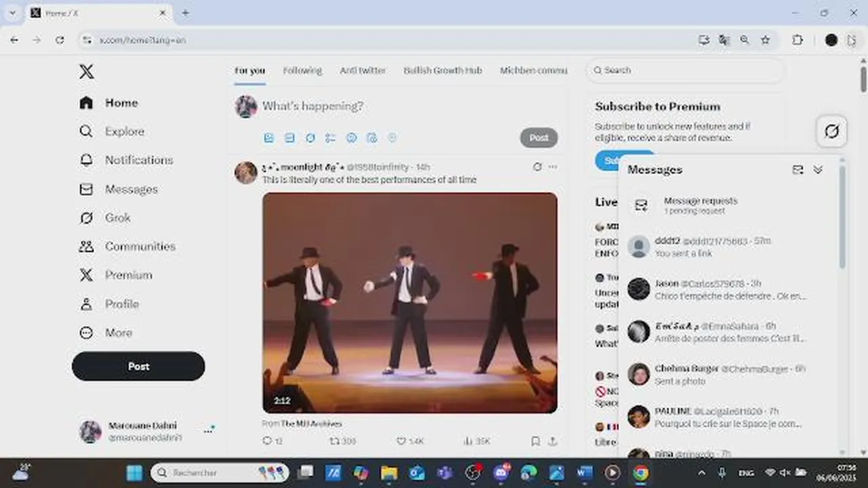Open more options on the moonlight post

click(553, 167)
